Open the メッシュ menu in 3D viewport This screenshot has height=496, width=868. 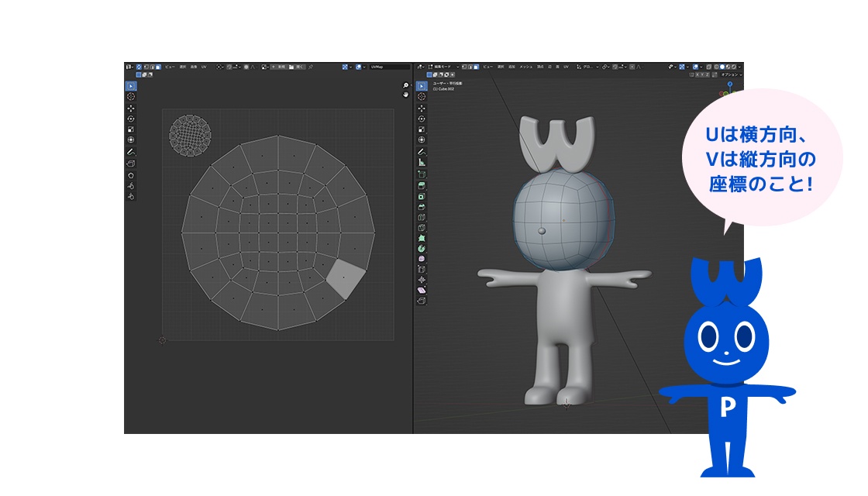(x=525, y=67)
